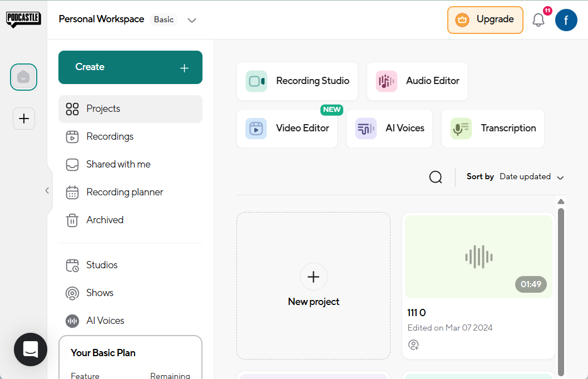Click the Recordings sidebar icon
The height and width of the screenshot is (379, 588).
click(72, 136)
